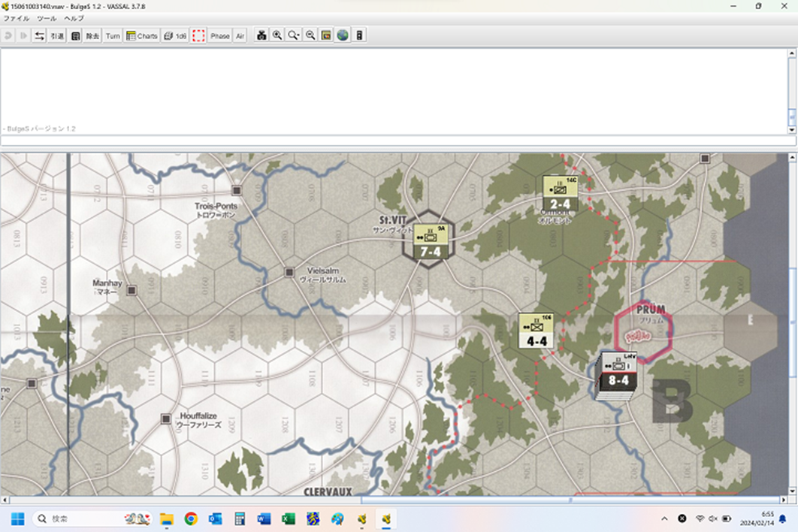This screenshot has height=532, width=798.
Task: Click the taskbar search box
Action: [92, 518]
